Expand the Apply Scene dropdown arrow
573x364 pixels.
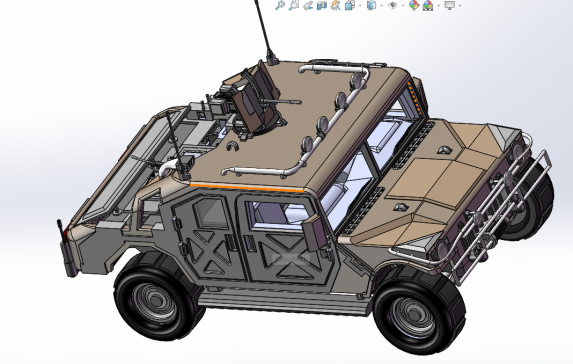439,5
